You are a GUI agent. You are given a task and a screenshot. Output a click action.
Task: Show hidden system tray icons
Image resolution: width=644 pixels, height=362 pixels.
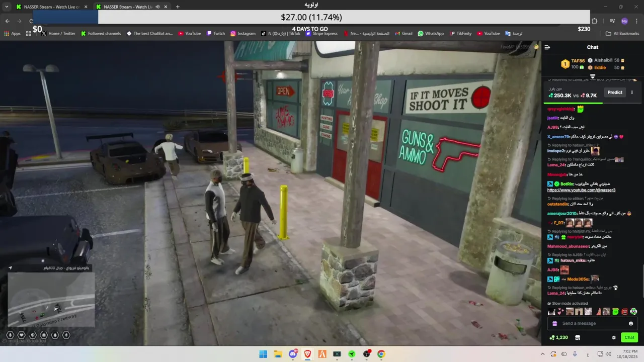tap(542, 354)
